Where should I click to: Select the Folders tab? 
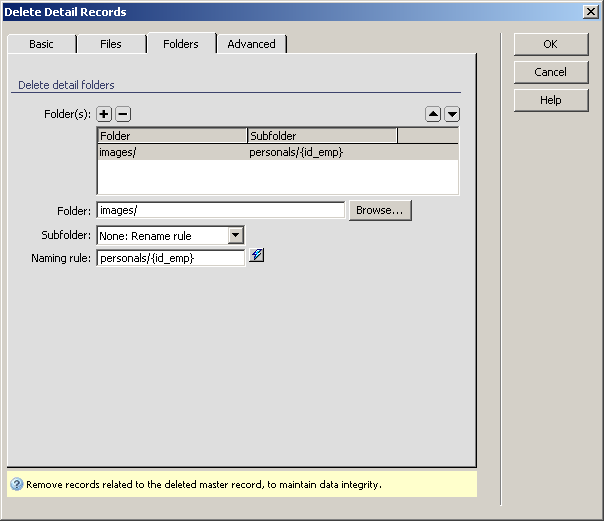(x=181, y=44)
